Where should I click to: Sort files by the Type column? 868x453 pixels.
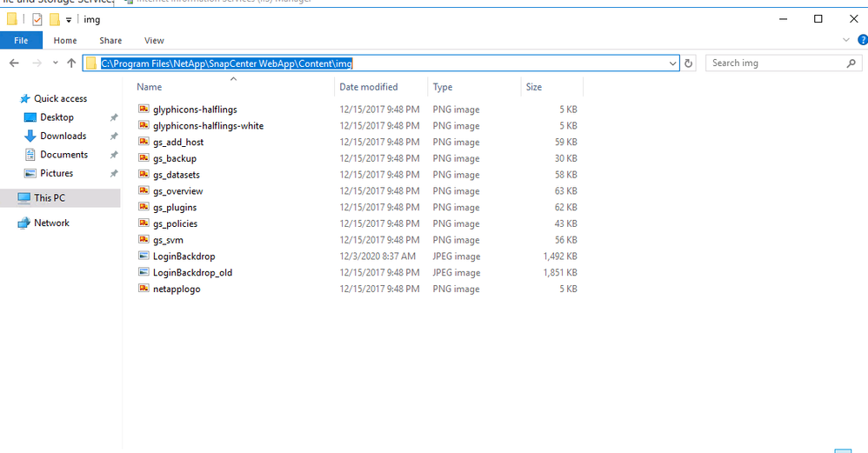[474, 87]
